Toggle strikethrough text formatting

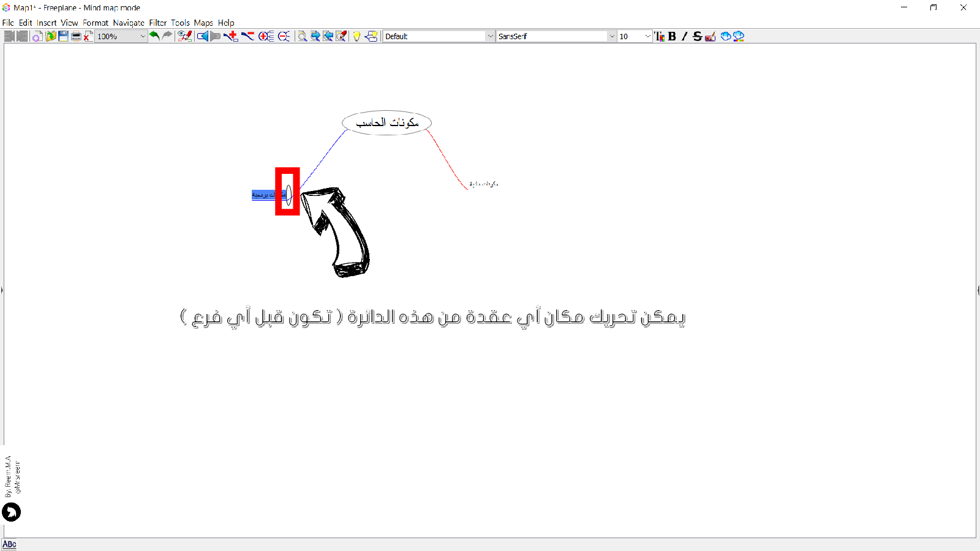pos(697,37)
